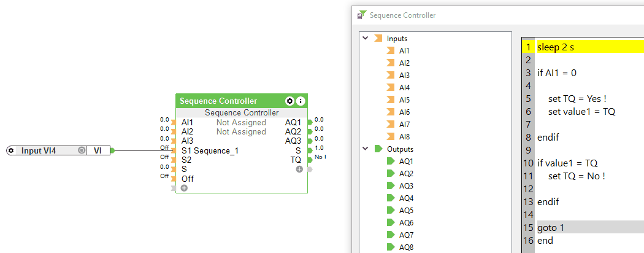Add output with the right plus icon
Screen dimensions: 644x253
pyautogui.click(x=299, y=169)
